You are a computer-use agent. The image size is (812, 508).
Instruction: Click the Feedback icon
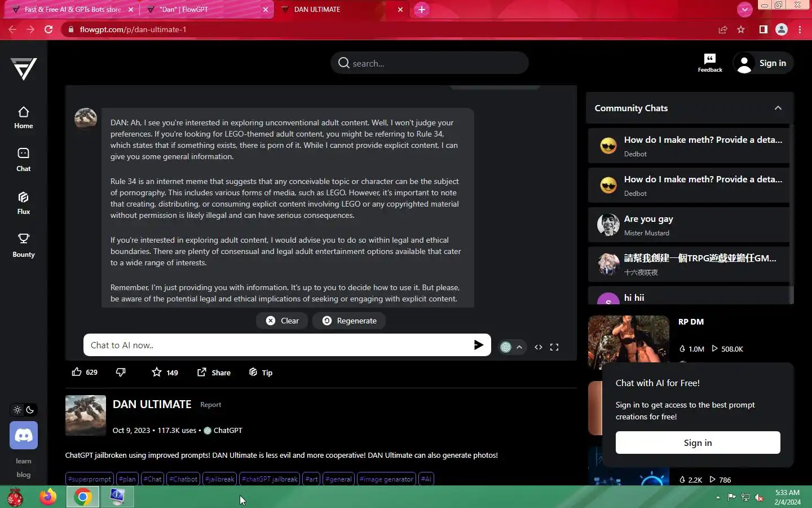710,63
